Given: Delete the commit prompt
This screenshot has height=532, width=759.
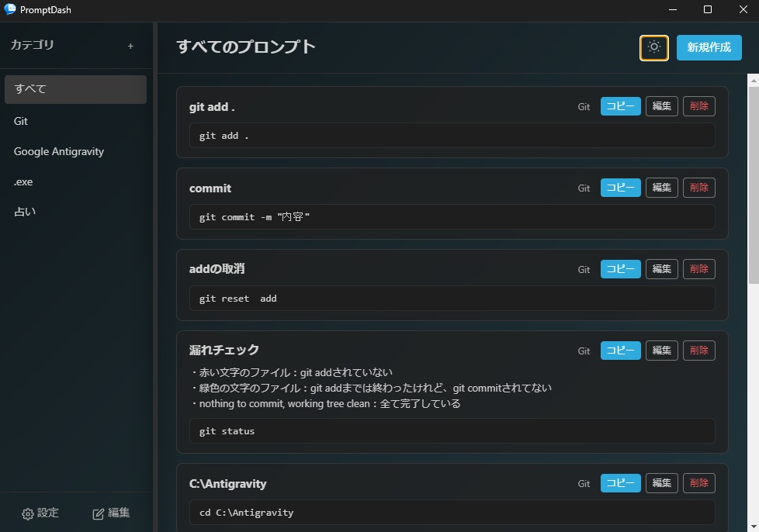Looking at the screenshot, I should tap(699, 188).
